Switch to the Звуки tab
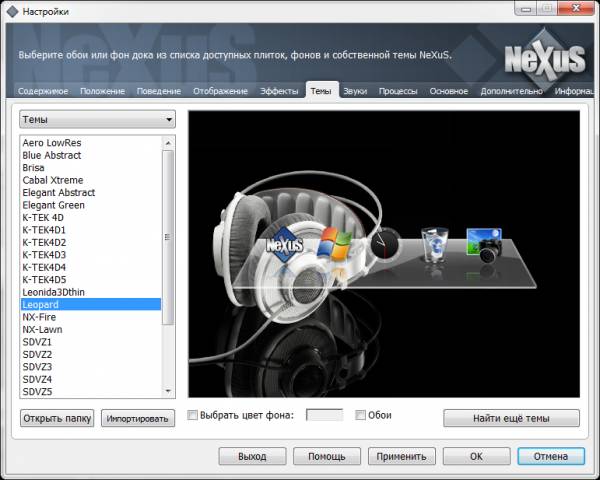The height and width of the screenshot is (480, 600). (355, 91)
